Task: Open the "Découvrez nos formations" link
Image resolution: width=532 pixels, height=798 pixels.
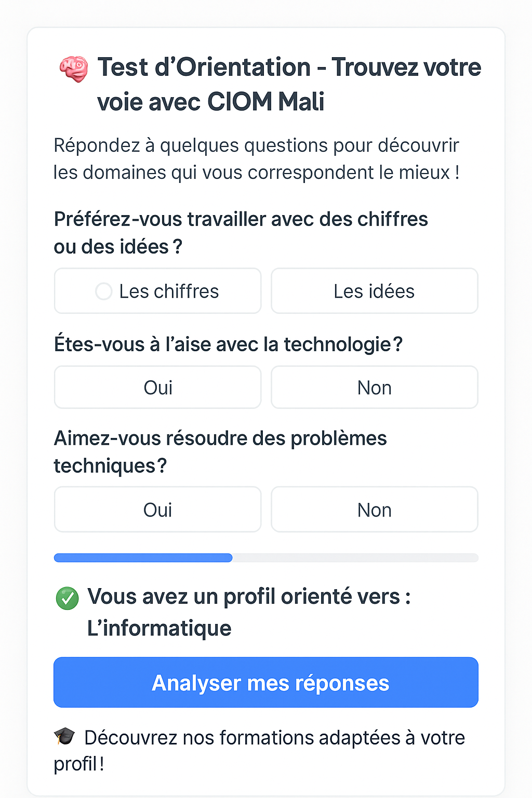Action: [274, 738]
